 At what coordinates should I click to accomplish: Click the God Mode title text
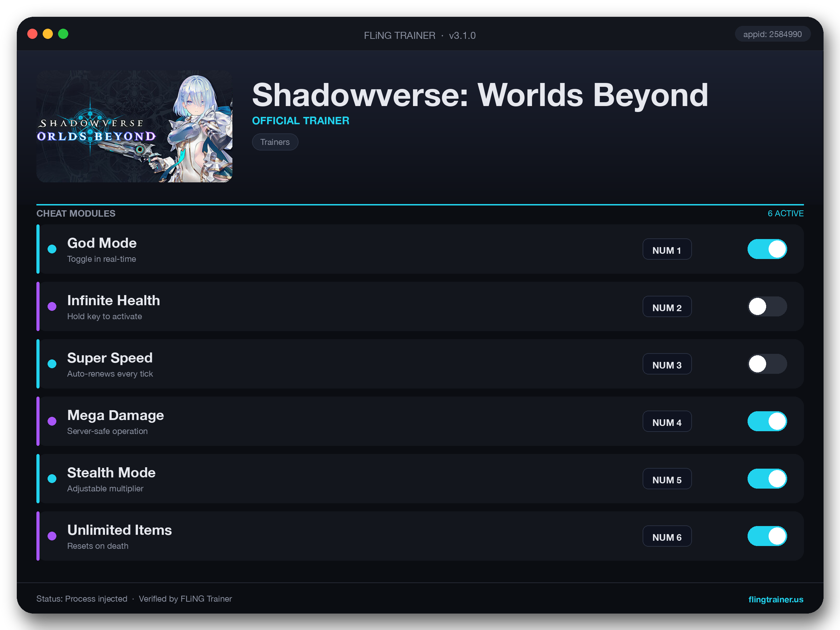pyautogui.click(x=102, y=243)
